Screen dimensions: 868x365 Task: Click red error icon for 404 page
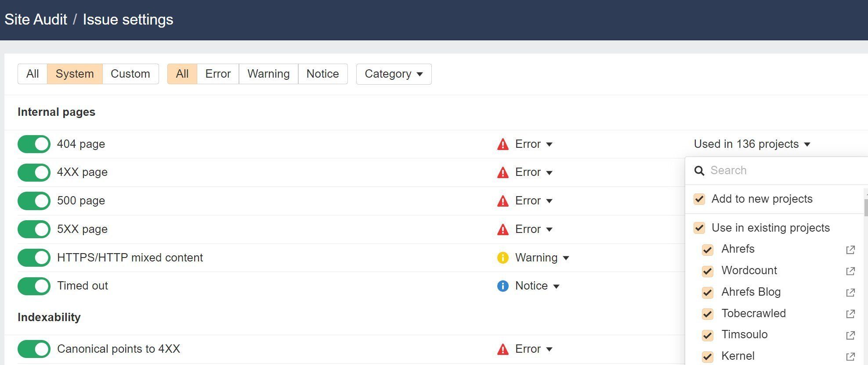[503, 144]
